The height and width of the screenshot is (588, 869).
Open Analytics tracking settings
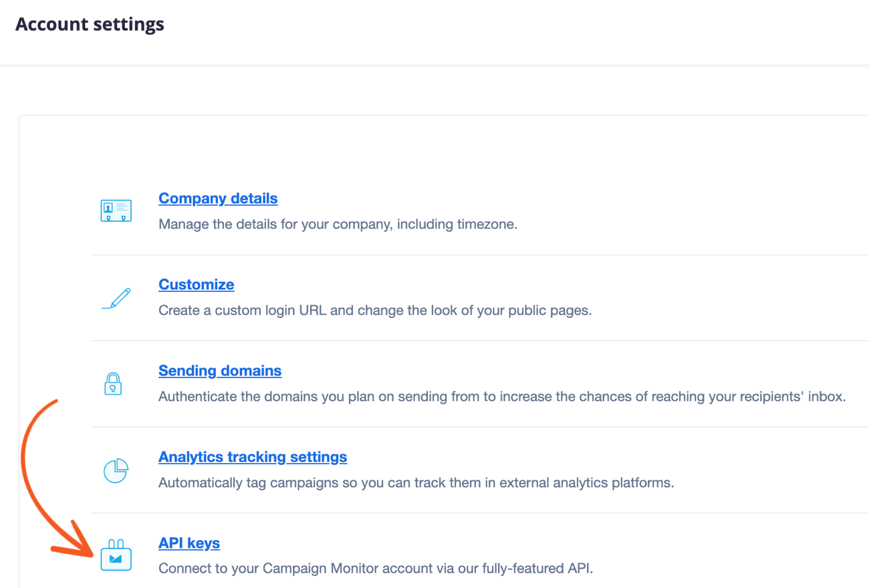(x=252, y=457)
